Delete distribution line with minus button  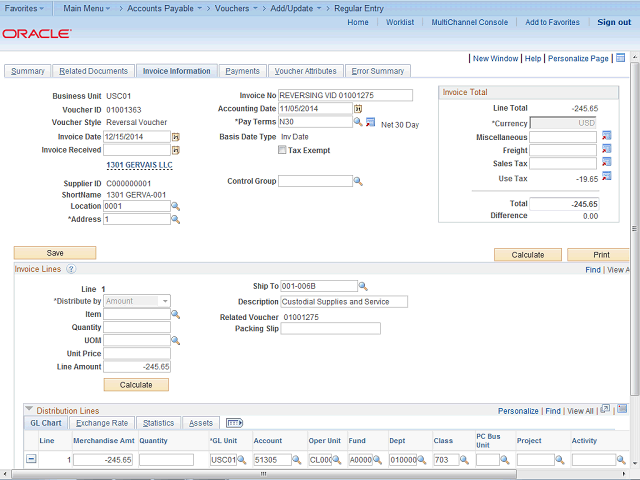(31, 459)
